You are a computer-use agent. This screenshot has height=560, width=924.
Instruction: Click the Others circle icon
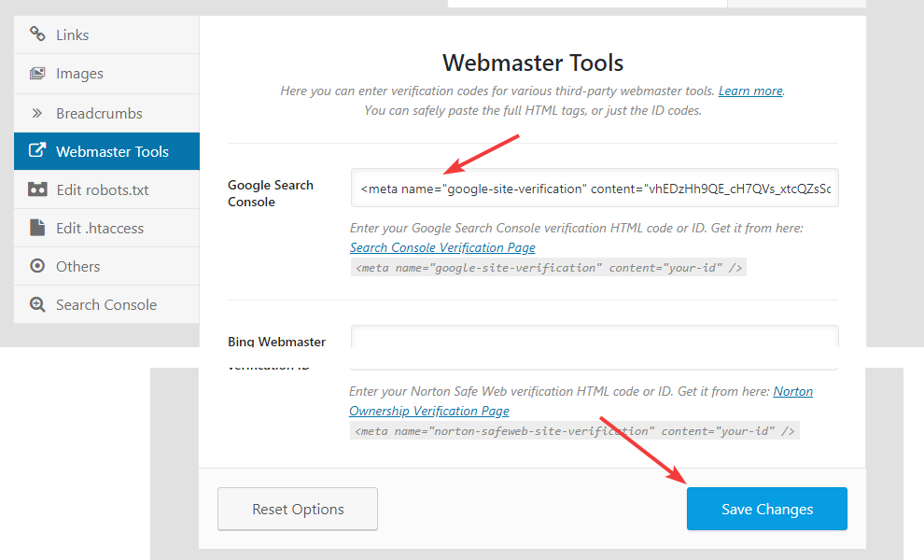click(37, 266)
